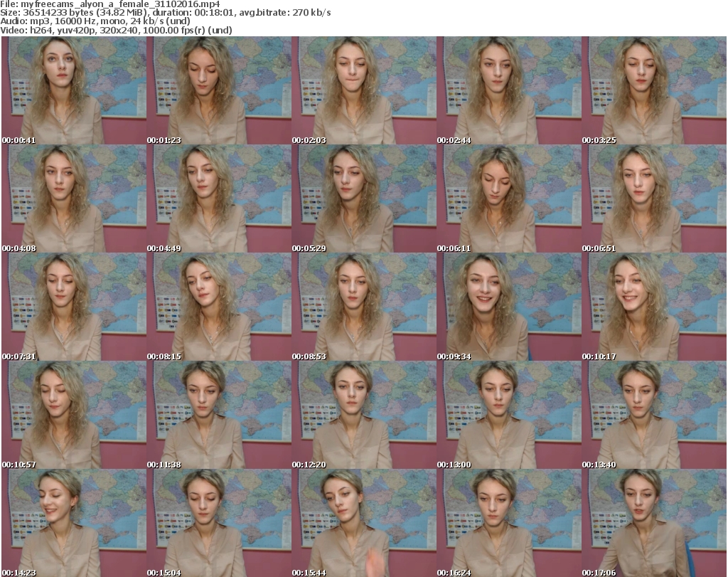Click the thumbnail timestamped 00:00:41

click(74, 90)
